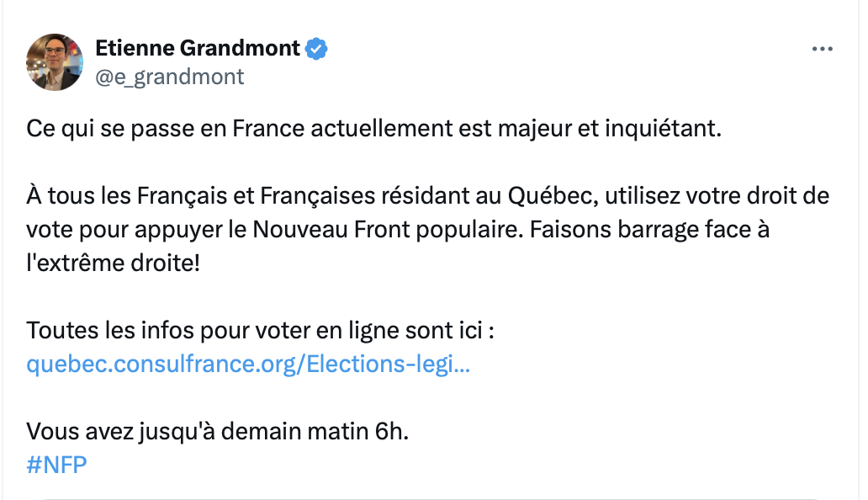Screen dimensions: 868x500
Task: Click the line starting "À tous les Français"
Action: pyautogui.click(x=427, y=196)
